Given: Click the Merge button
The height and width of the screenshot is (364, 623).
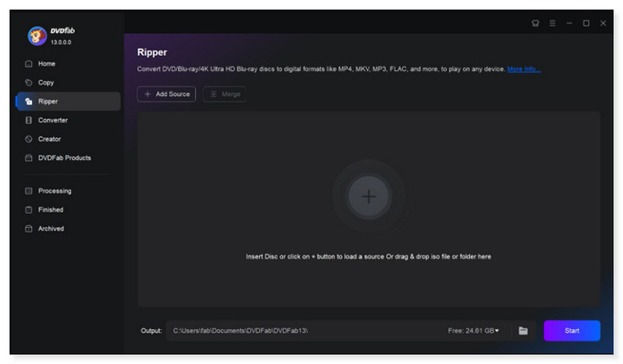Looking at the screenshot, I should click(224, 94).
